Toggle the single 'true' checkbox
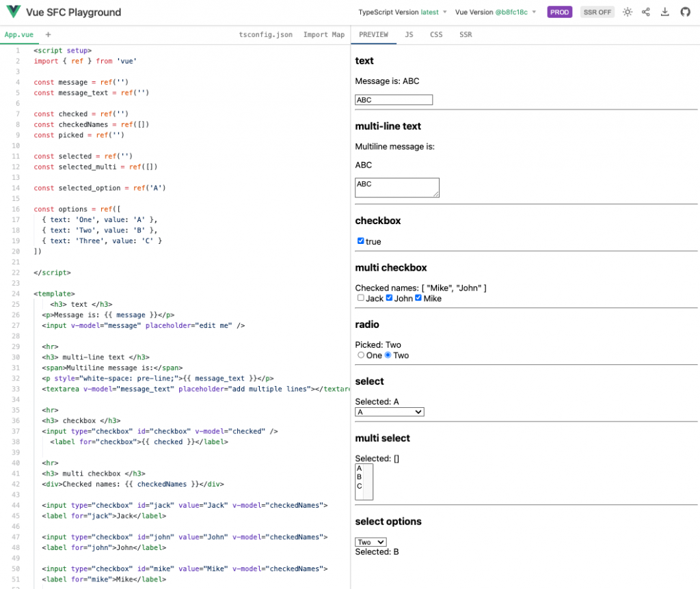Screen dimensions: 700x589 point(360,241)
